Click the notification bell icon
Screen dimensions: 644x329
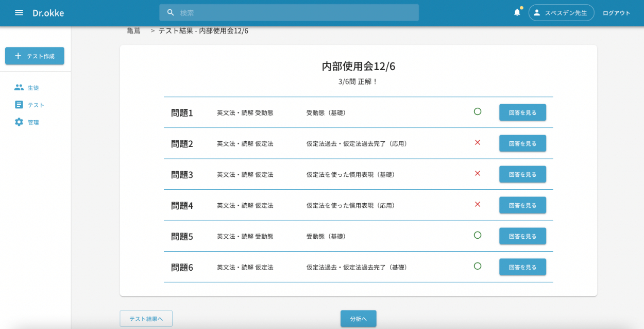coord(517,13)
